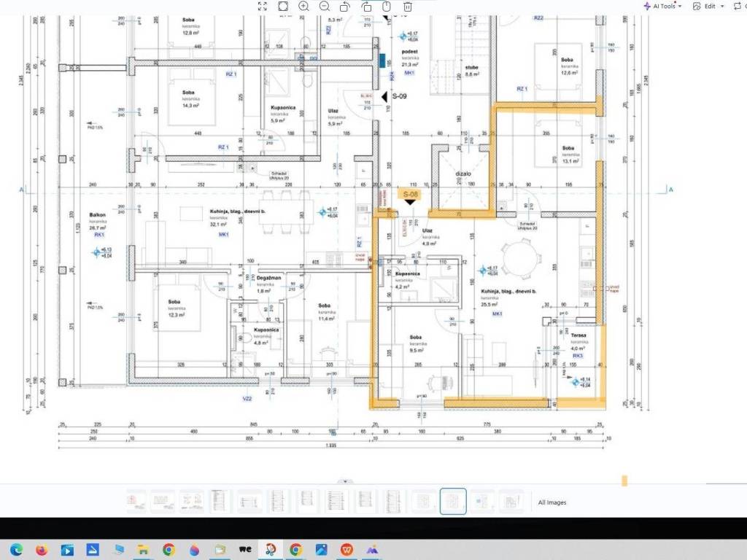Rotate the image using the first rotate icon
The height and width of the screenshot is (560, 747).
coord(345,6)
